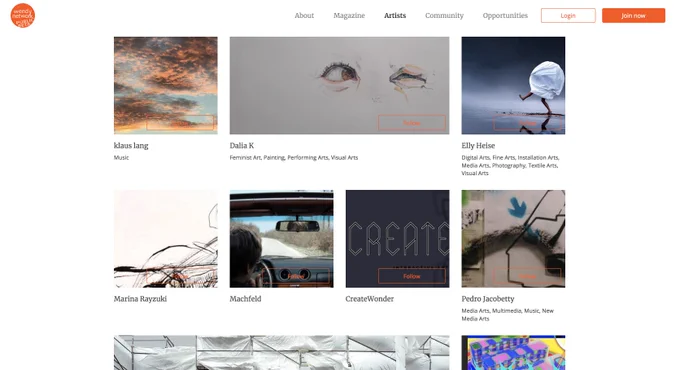This screenshot has width=680, height=370.
Task: Click the Join now button
Action: pyautogui.click(x=633, y=16)
